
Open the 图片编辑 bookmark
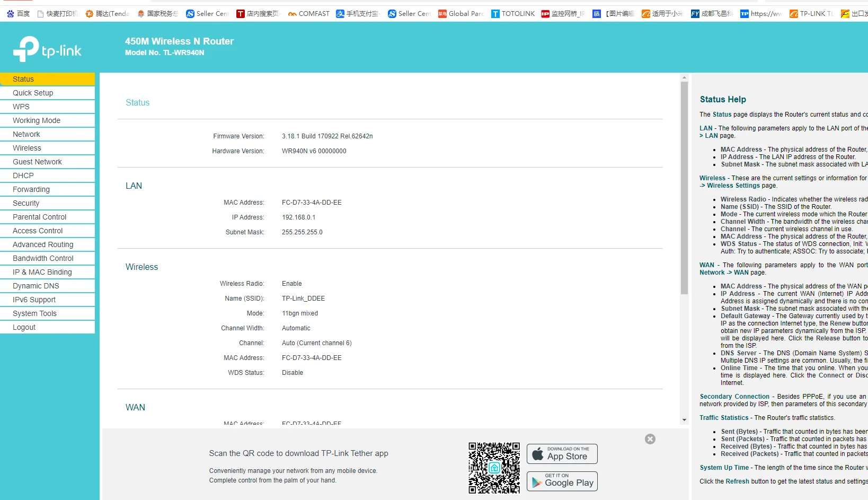614,14
